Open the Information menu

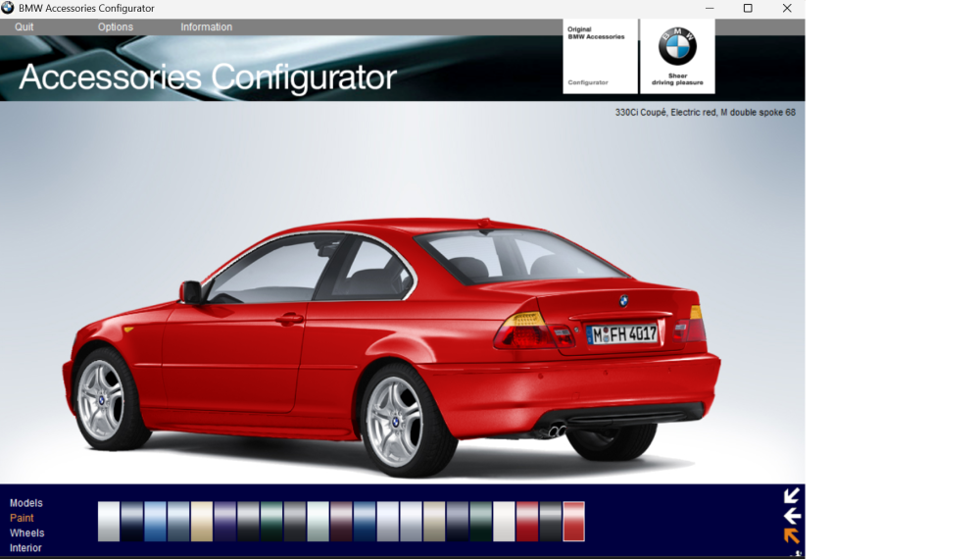pos(206,27)
